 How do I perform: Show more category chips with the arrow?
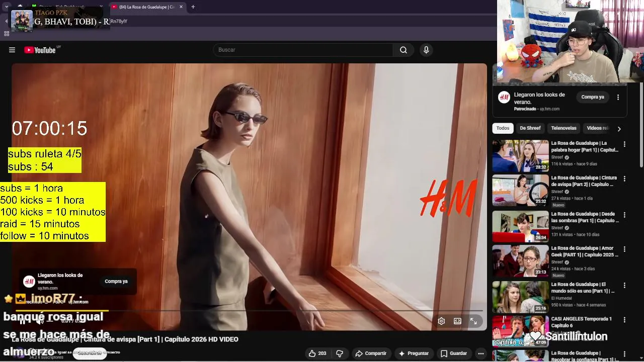point(619,129)
